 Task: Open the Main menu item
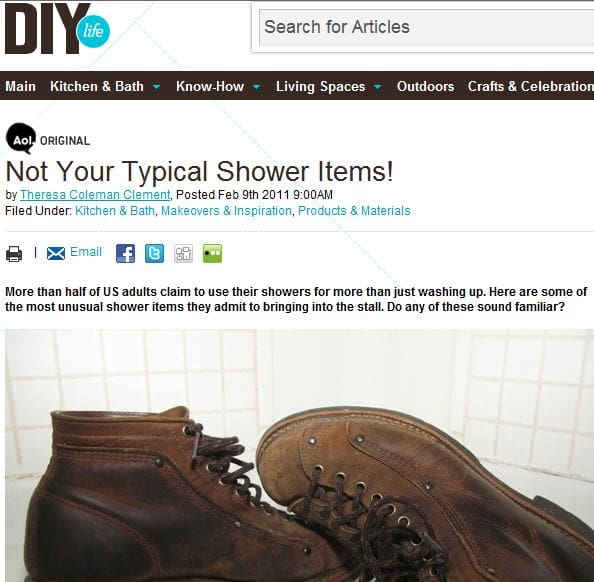click(20, 86)
